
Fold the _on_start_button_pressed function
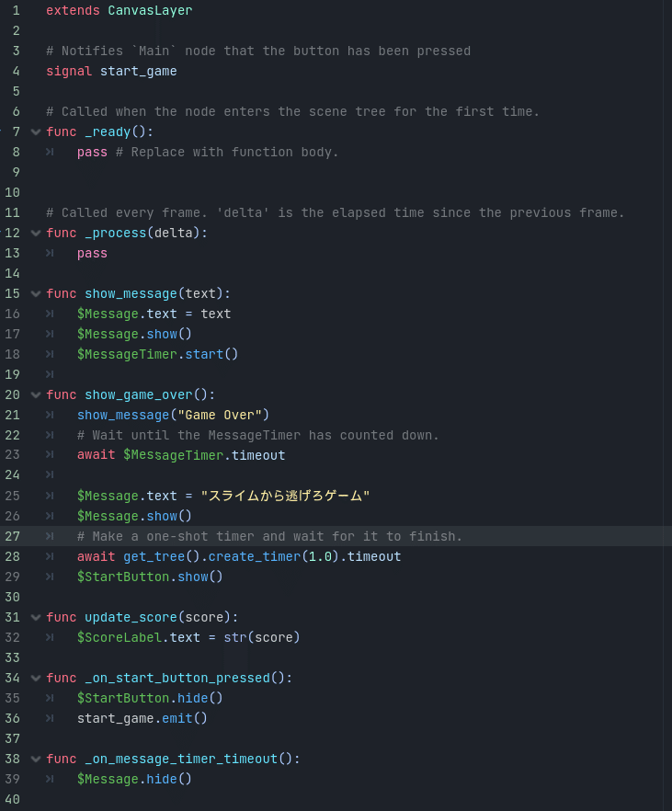[36, 678]
